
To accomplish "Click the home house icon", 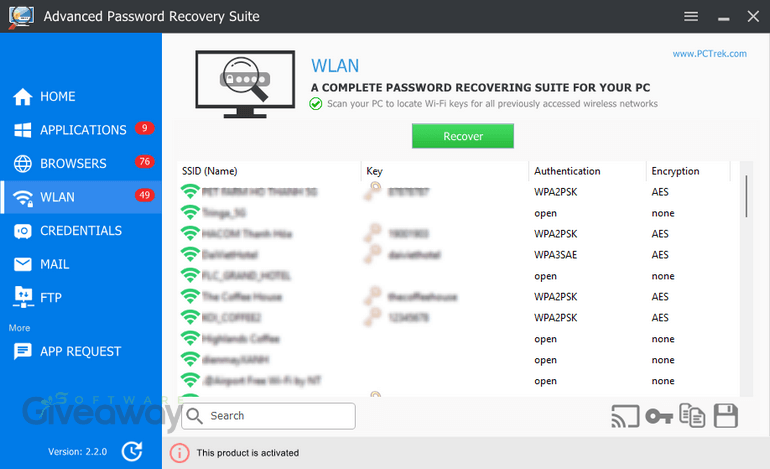I will tap(23, 96).
